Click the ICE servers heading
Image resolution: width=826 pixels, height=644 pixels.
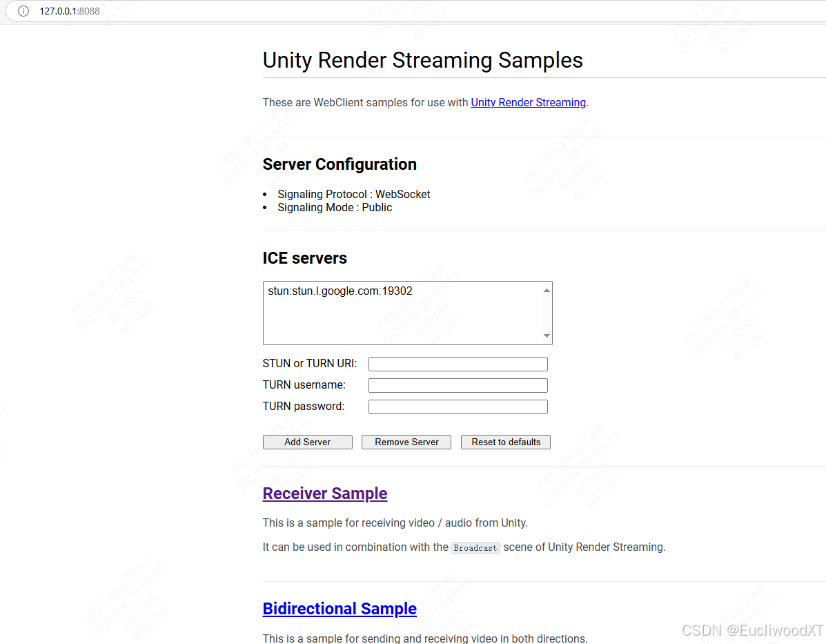[x=304, y=258]
